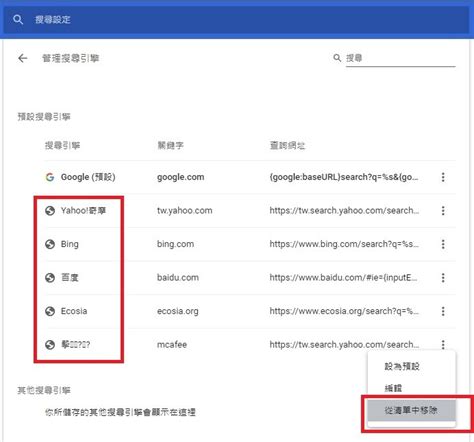The height and width of the screenshot is (442, 474).
Task: Select the Google (預設) engine name
Action: click(x=88, y=177)
